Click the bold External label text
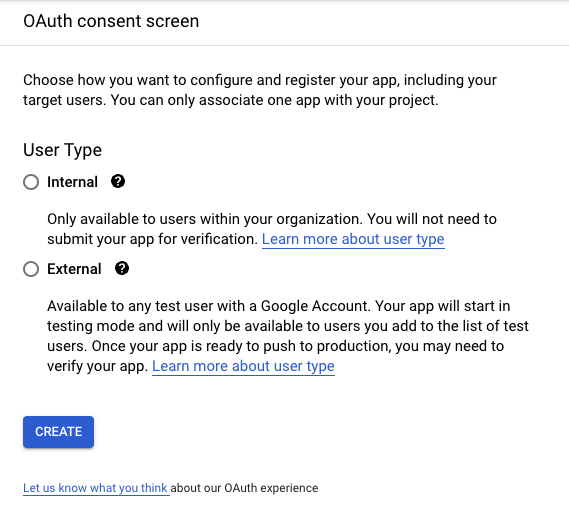The height and width of the screenshot is (511, 569). pyautogui.click(x=74, y=269)
